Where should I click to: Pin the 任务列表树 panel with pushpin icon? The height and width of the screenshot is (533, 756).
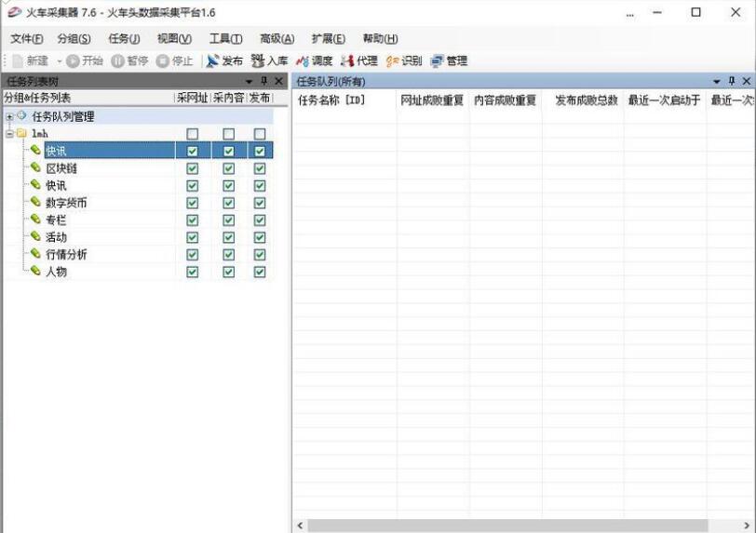(x=263, y=82)
